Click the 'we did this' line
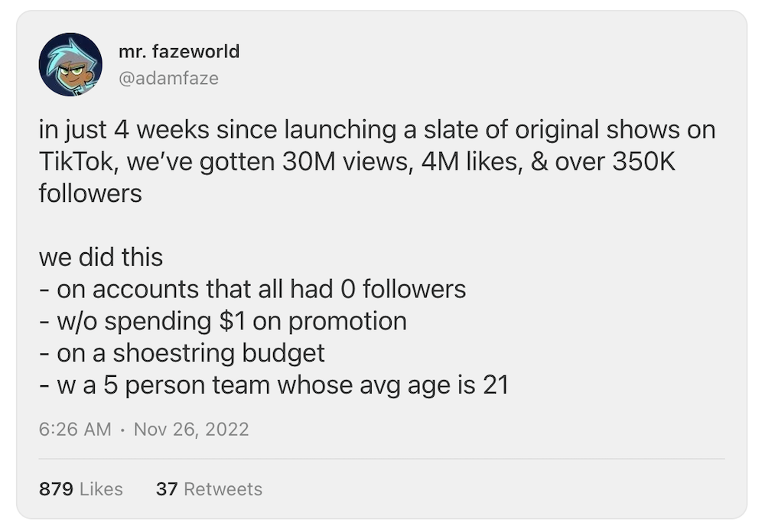This screenshot has width=765, height=532. tap(100, 257)
